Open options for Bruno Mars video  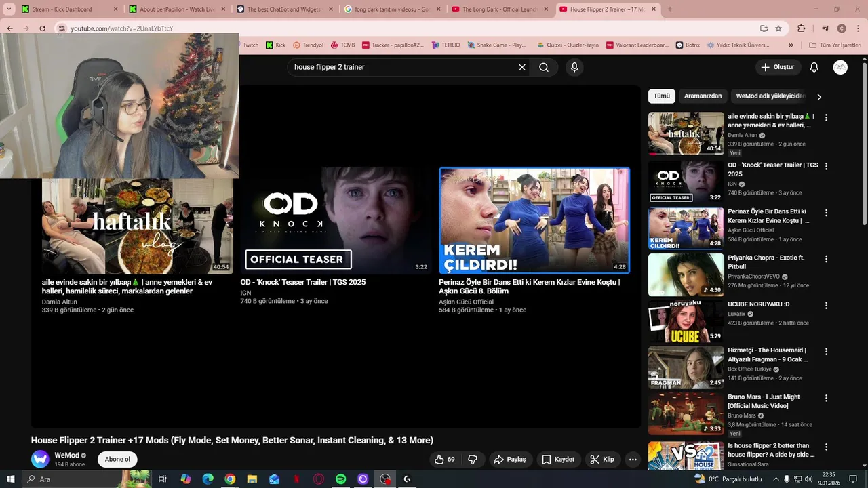point(826,398)
